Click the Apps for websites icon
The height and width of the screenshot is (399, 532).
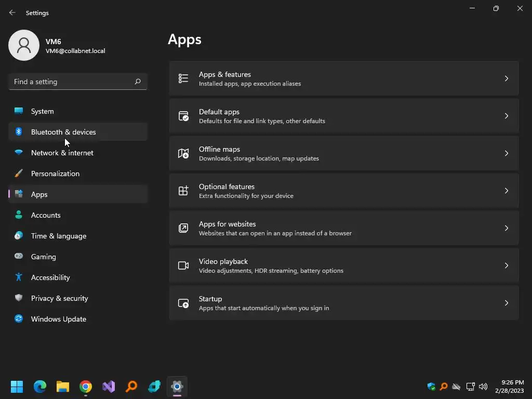tap(183, 228)
